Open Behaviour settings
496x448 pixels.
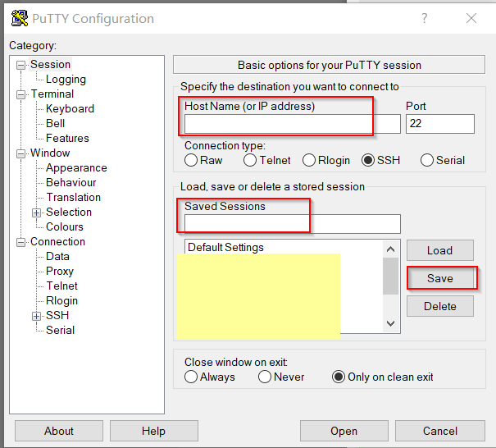(x=71, y=182)
